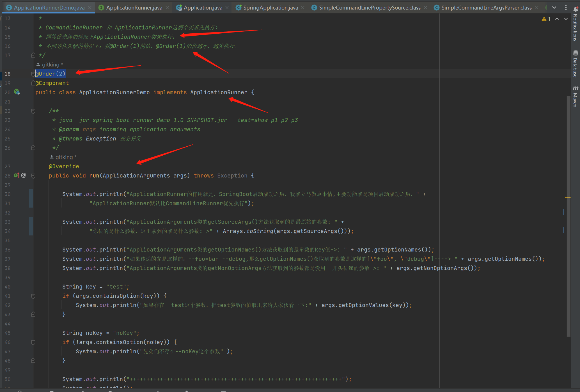Close the ApplicationRunnerDemo.java tab

pos(90,8)
